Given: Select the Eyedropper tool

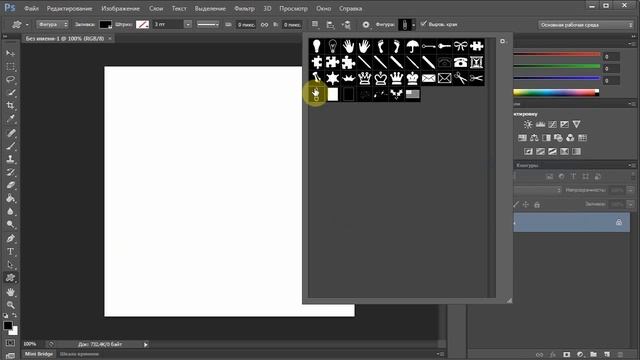Looking at the screenshot, I should [11, 119].
